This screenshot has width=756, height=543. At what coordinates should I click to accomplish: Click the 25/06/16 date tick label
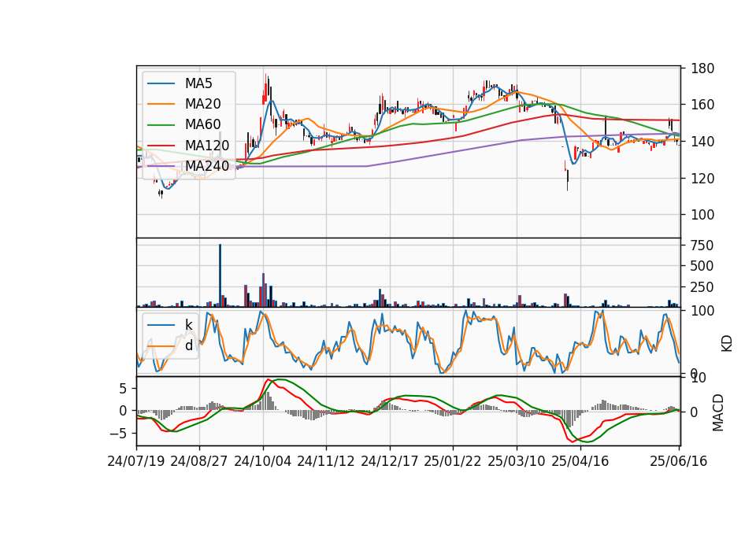(679, 461)
